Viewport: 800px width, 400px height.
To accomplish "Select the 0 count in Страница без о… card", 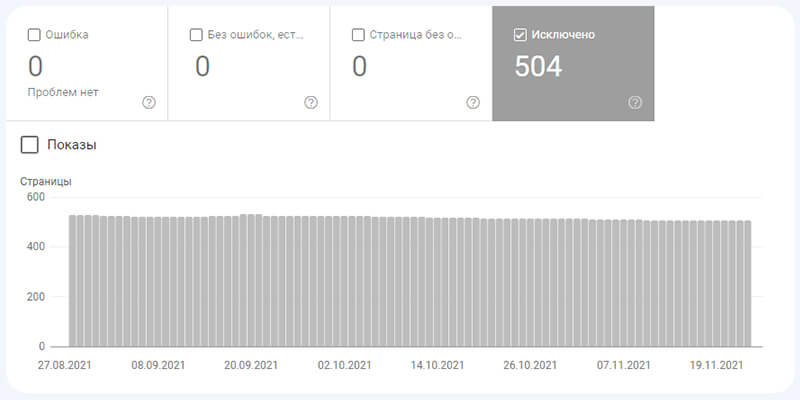I will click(x=359, y=67).
